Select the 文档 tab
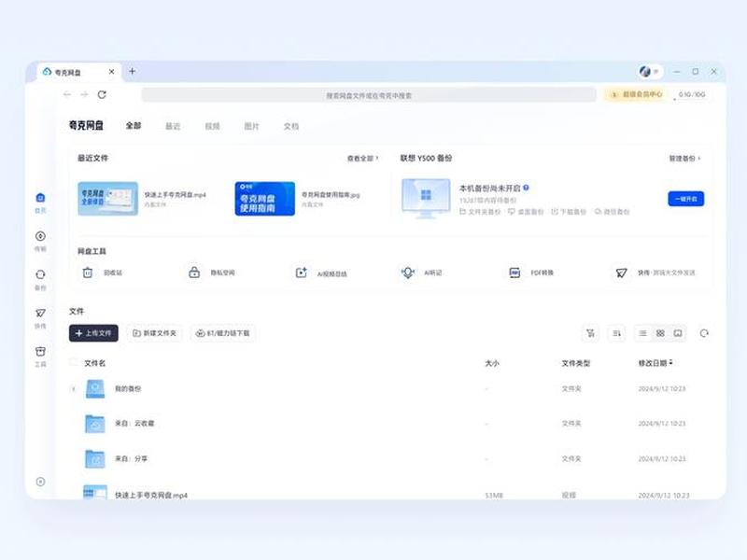This screenshot has width=747, height=560. pyautogui.click(x=291, y=126)
